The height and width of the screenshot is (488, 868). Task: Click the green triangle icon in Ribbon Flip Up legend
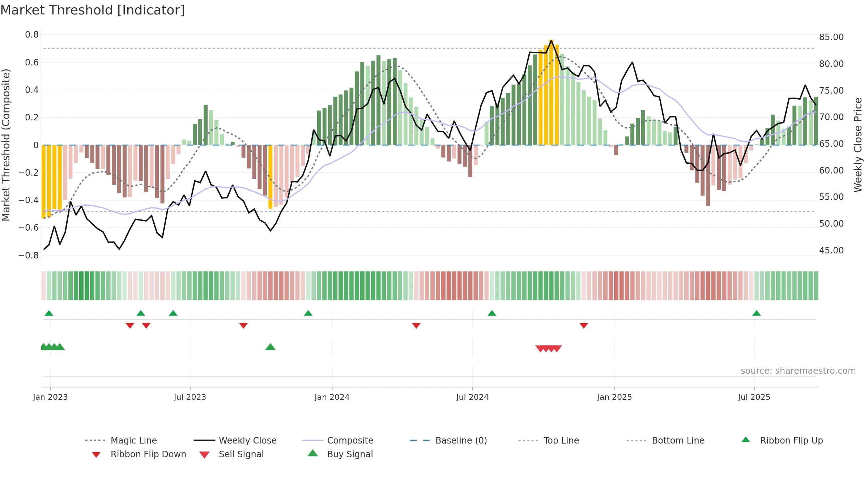(746, 440)
